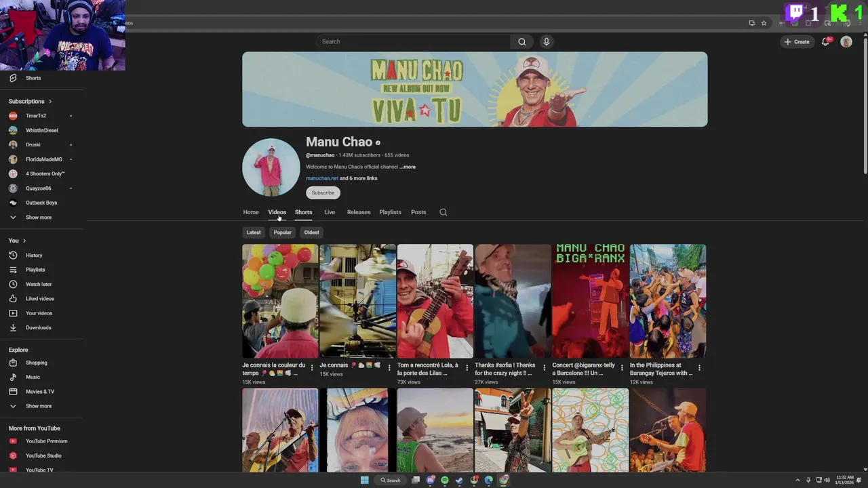Click the Manu Chao Viva Tu banner
Image resolution: width=868 pixels, height=488 pixels.
coord(475,89)
